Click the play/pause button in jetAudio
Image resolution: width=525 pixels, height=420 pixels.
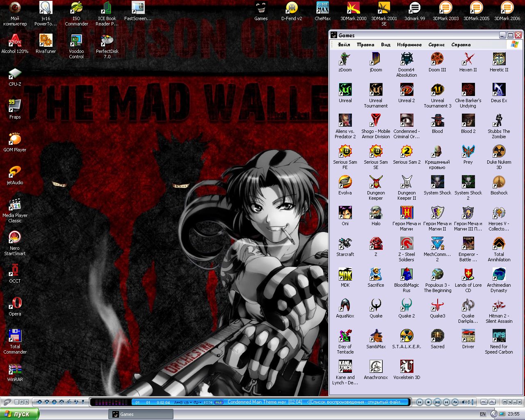(437, 402)
